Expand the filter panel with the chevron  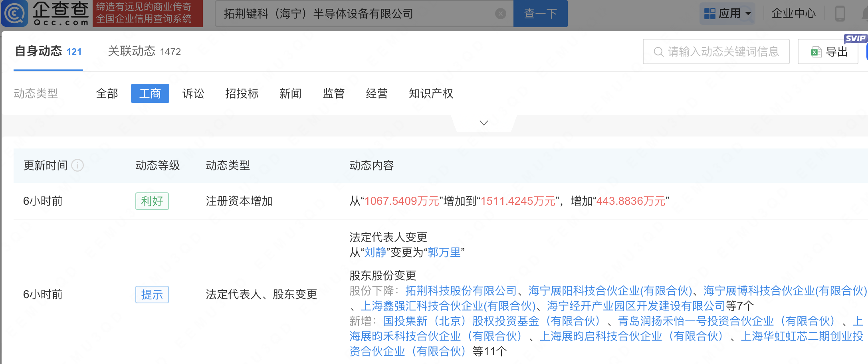484,123
